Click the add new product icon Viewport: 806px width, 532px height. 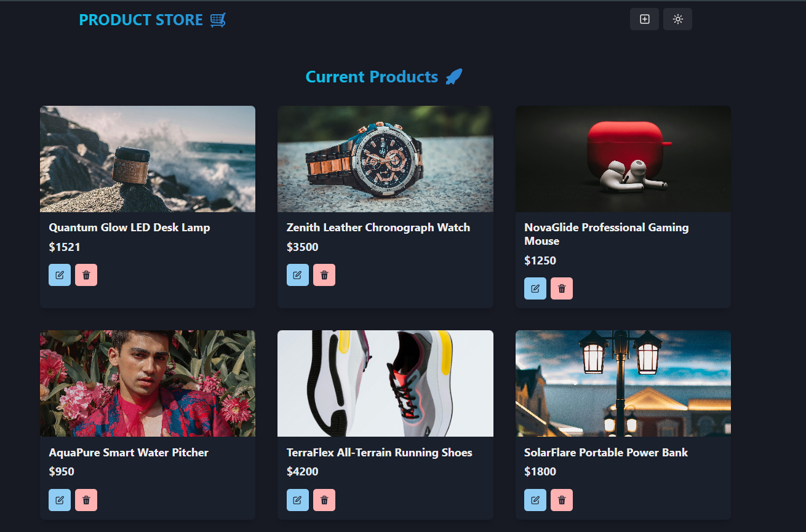click(x=644, y=19)
